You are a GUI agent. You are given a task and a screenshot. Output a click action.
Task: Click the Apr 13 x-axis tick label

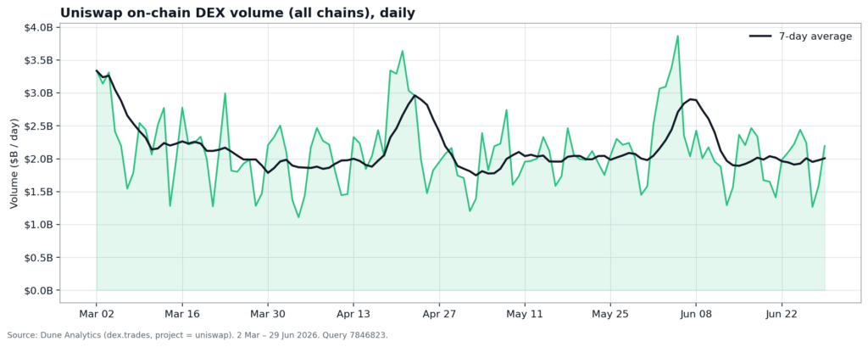tap(353, 314)
